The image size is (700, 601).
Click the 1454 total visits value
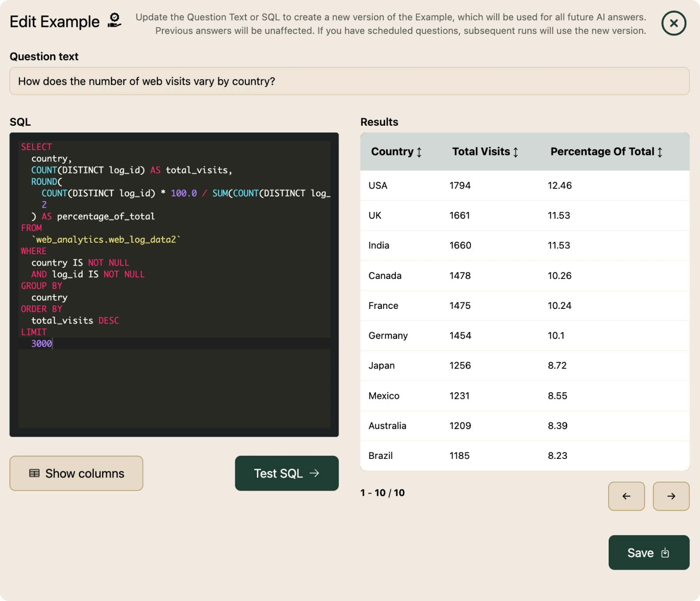click(460, 335)
